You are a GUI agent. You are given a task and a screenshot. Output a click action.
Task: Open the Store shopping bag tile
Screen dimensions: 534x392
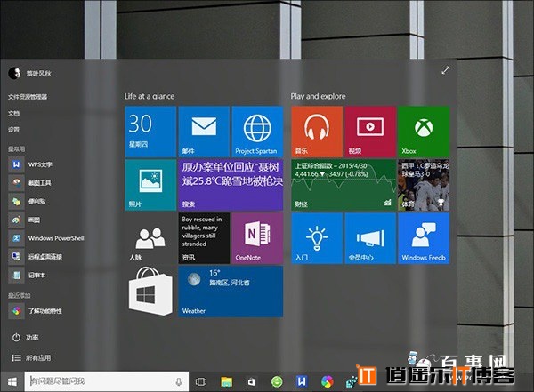(x=150, y=292)
